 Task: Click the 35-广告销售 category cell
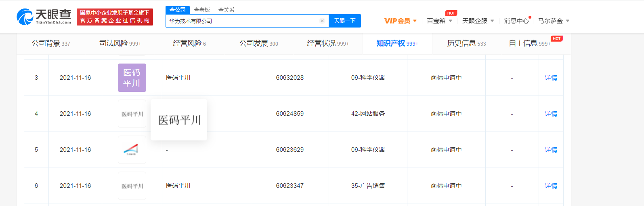pyautogui.click(x=368, y=186)
